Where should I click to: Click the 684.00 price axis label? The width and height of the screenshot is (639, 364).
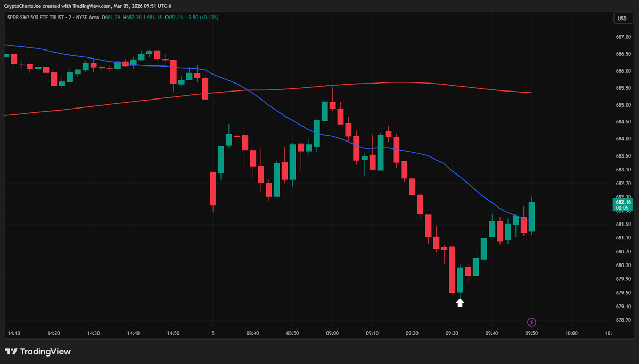coord(624,139)
